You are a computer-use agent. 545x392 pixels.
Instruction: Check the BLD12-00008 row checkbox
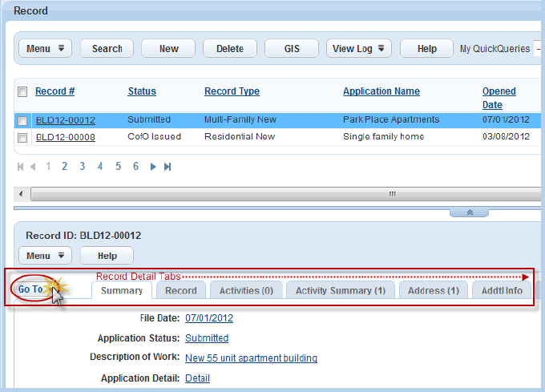pos(22,138)
